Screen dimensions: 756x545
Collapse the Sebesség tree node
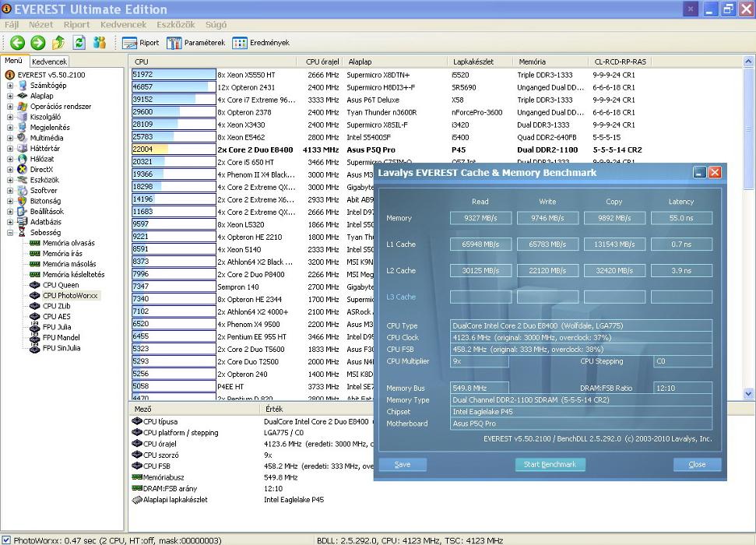[x=10, y=233]
